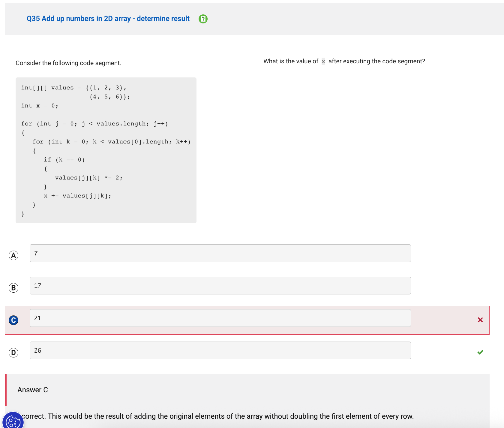Click the green checkmark beside option D
Viewport: 504px width, 428px height.
480,352
